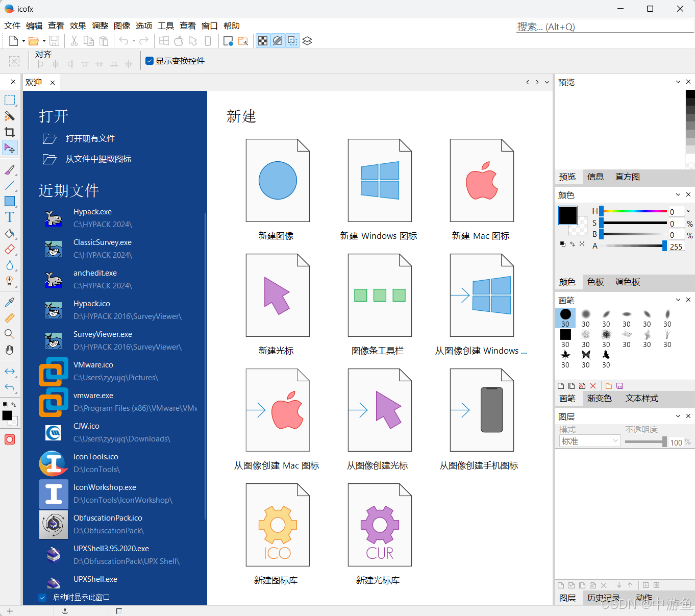
Task: Click the layer opacity 不透明度 slider
Action: (646, 442)
